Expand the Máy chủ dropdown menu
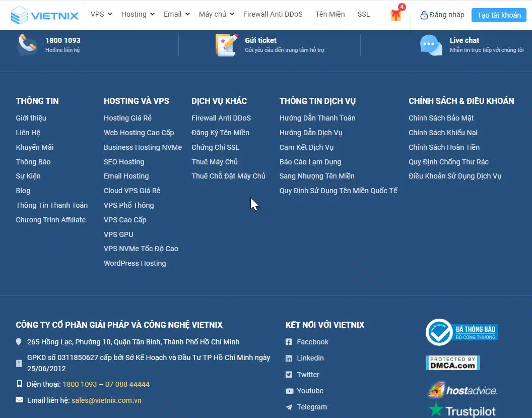532x418 pixels. pyautogui.click(x=217, y=14)
